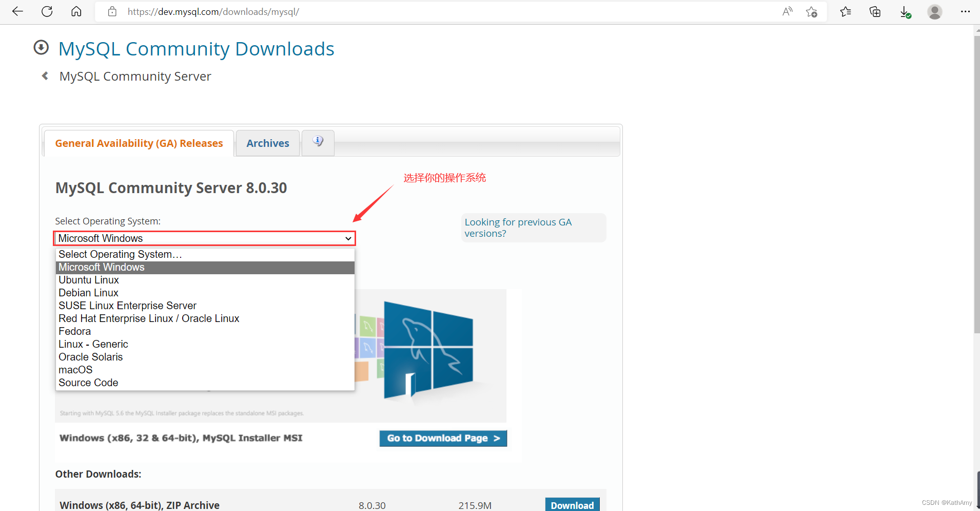Viewport: 980px width, 511px height.
Task: Click the 215.9M file size value
Action: pyautogui.click(x=475, y=505)
